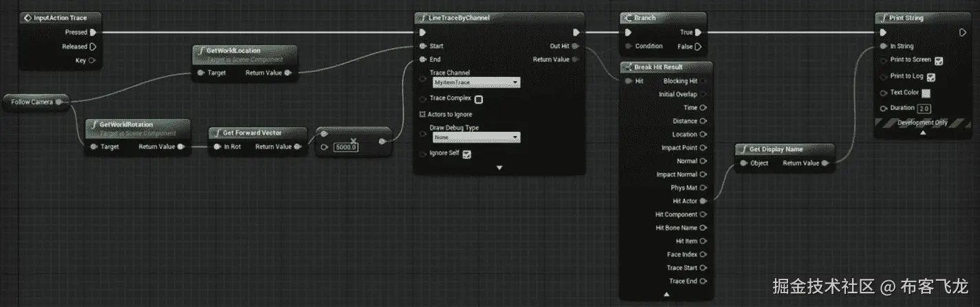Toggle the Ignore Self checkbox

point(466,154)
